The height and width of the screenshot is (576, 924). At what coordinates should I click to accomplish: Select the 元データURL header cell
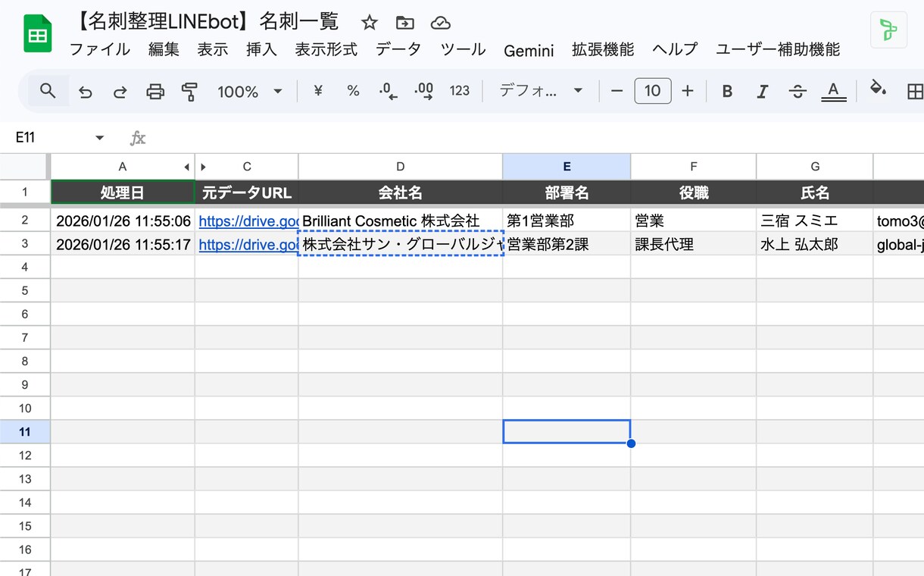pyautogui.click(x=247, y=193)
